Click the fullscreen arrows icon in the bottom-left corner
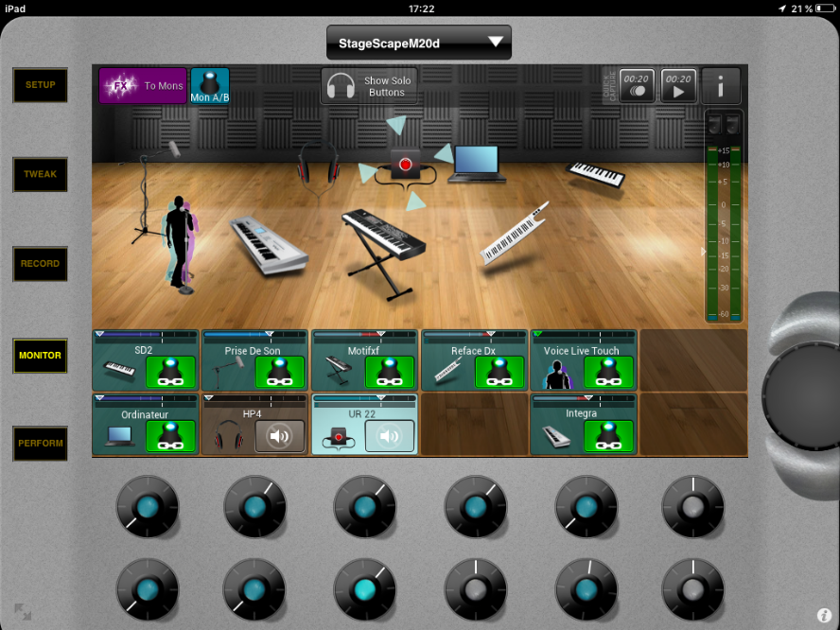The height and width of the screenshot is (630, 840). (23, 612)
